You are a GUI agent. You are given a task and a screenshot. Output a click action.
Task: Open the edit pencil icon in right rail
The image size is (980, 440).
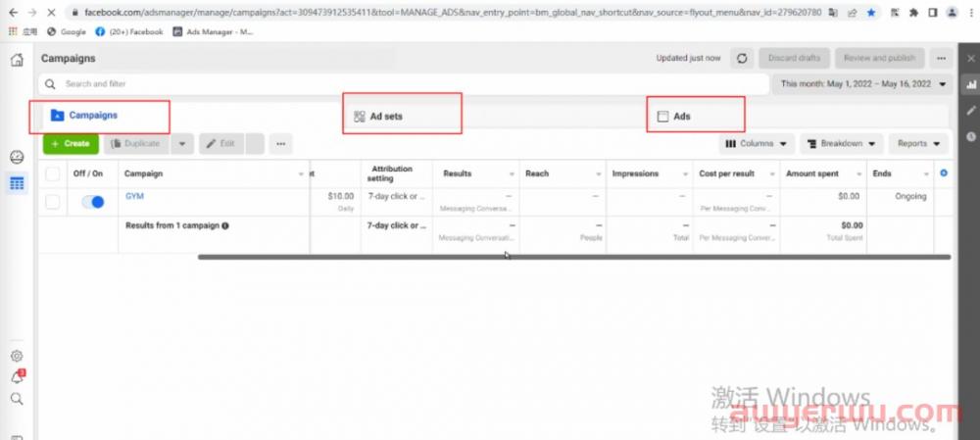pyautogui.click(x=970, y=111)
